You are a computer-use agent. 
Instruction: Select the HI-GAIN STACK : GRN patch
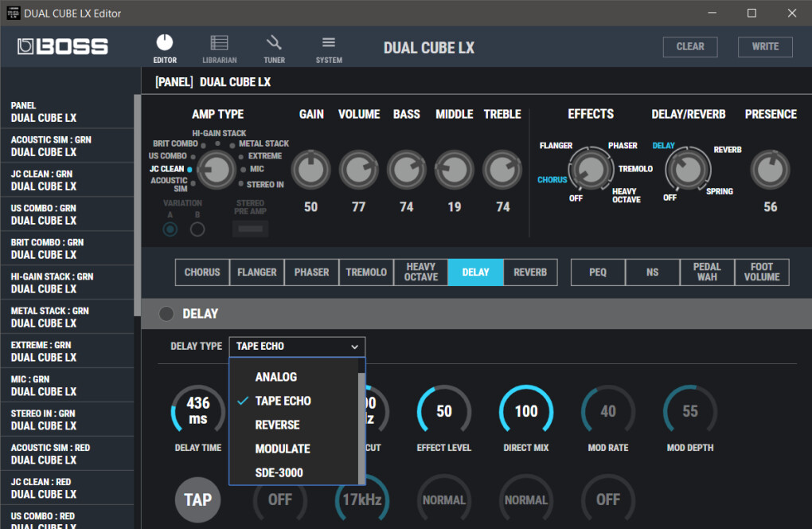point(67,282)
